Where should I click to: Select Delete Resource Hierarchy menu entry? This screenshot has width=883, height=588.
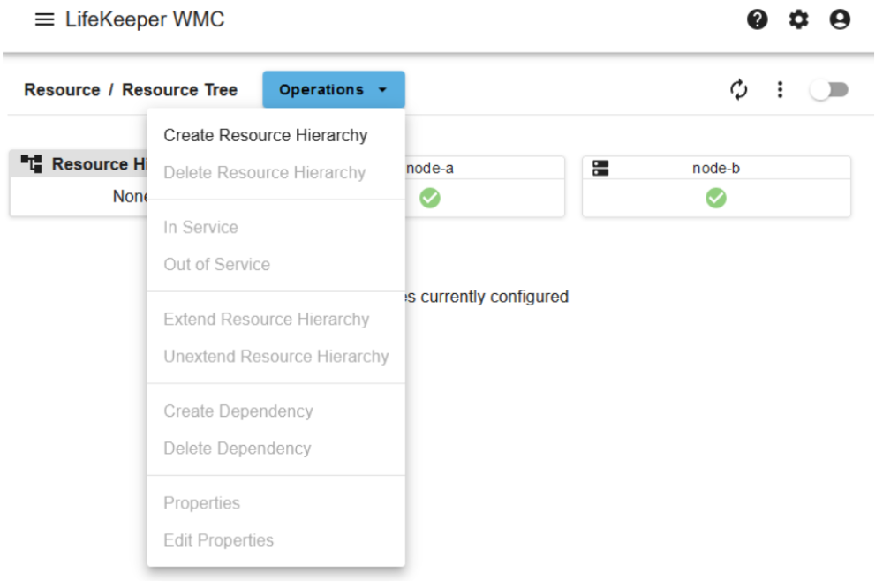pos(264,172)
